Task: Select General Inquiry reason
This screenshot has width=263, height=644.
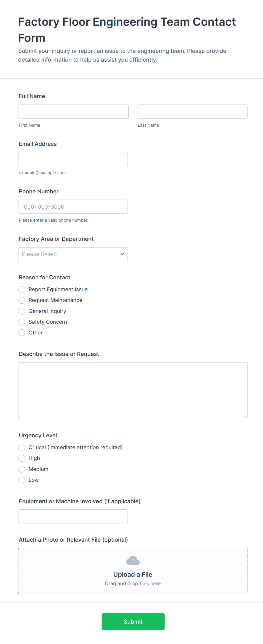Action: click(x=22, y=311)
